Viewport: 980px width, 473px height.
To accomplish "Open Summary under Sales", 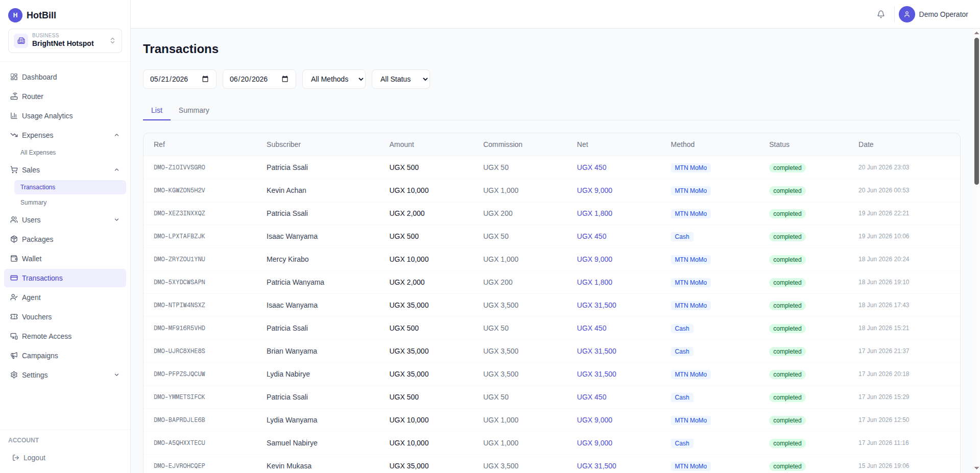I will 70,203.
